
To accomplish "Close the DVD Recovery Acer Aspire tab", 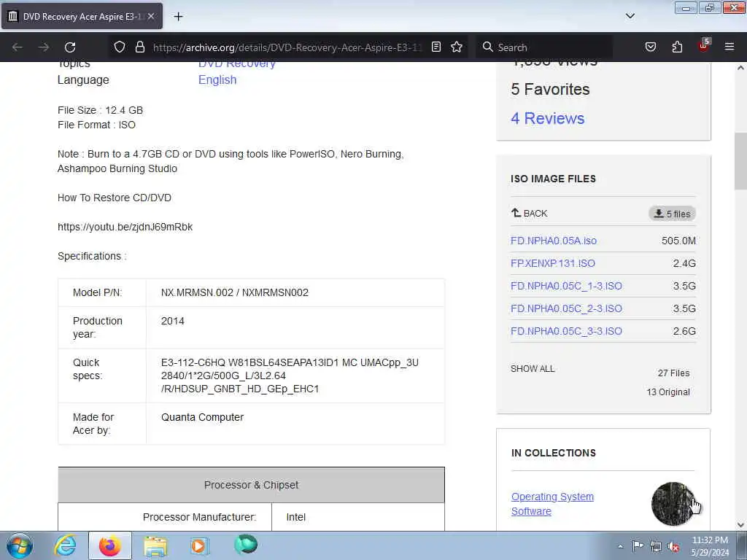I will (151, 16).
